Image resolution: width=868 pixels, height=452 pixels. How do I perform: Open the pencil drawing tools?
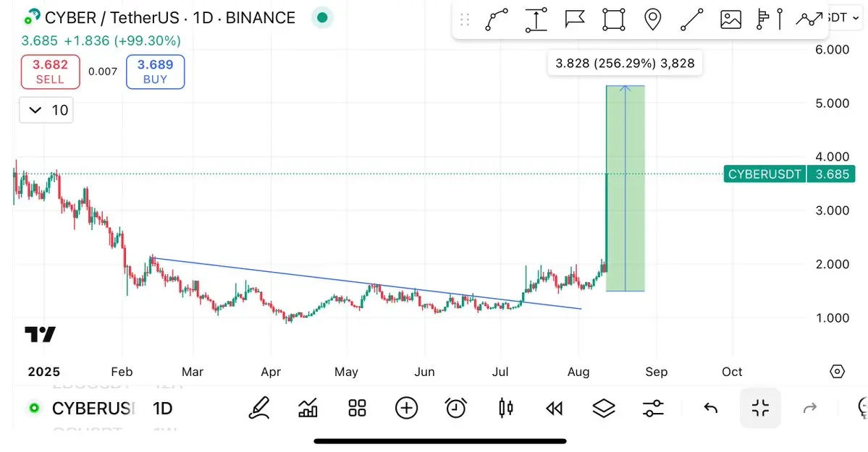coord(258,409)
